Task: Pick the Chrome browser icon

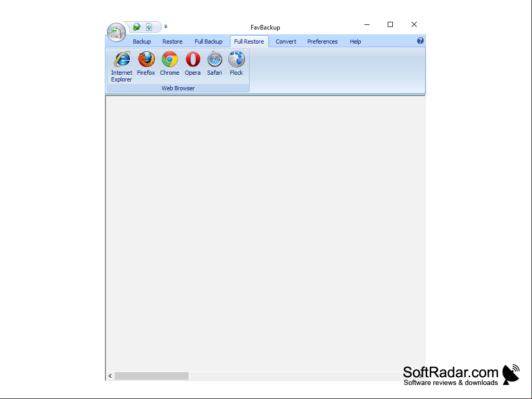Action: click(169, 63)
